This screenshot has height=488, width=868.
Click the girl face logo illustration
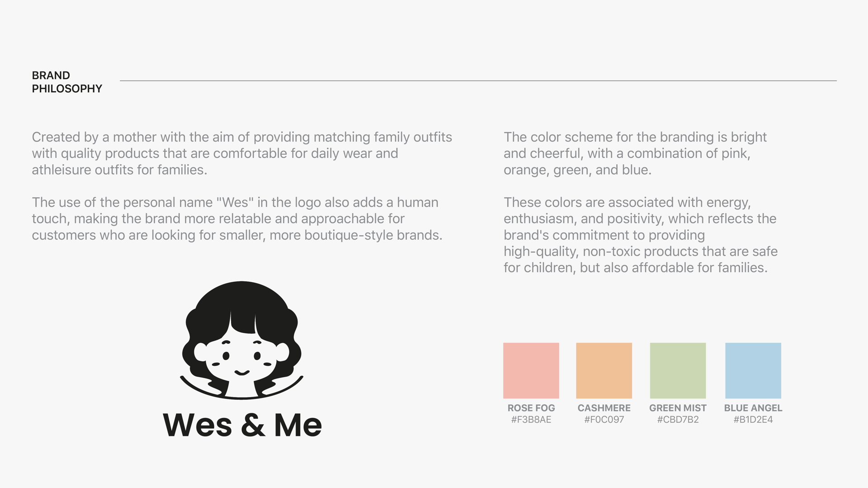[242, 340]
